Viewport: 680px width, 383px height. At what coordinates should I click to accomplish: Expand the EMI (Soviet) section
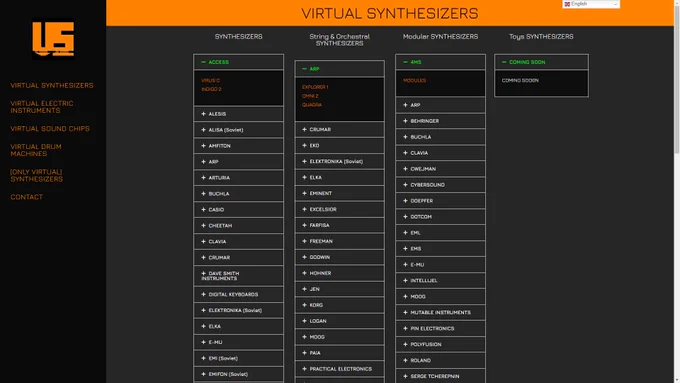click(x=239, y=358)
